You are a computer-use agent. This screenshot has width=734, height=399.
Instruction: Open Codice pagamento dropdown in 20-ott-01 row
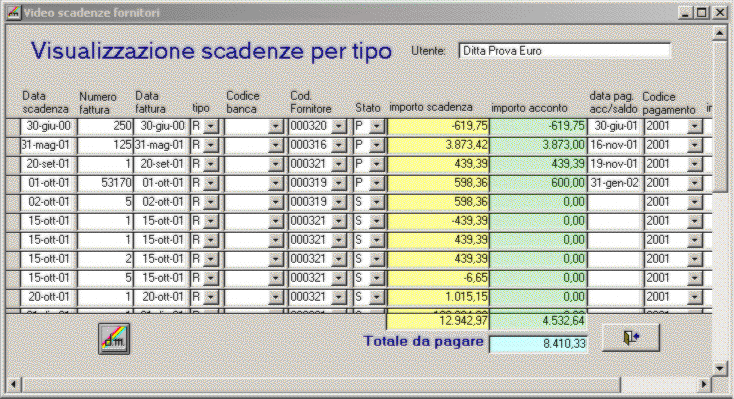[x=695, y=297]
